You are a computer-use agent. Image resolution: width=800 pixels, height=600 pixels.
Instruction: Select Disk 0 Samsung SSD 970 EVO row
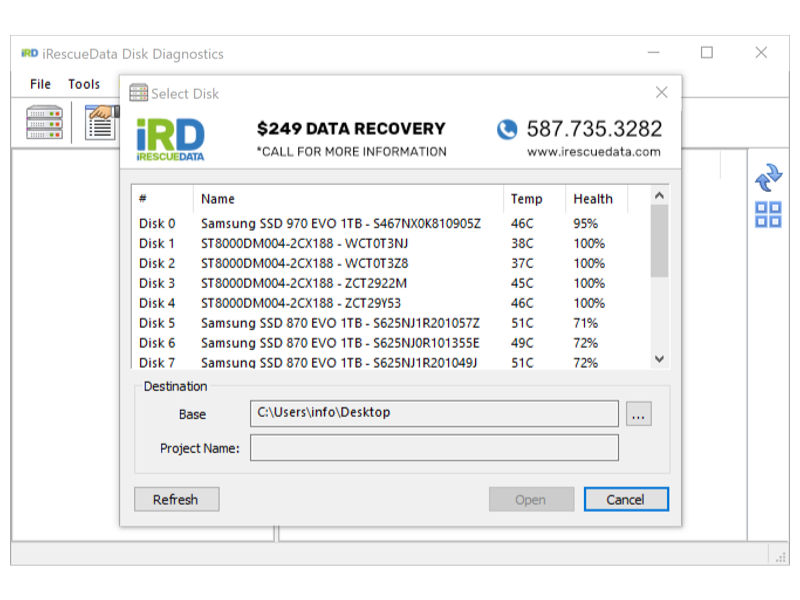point(390,223)
